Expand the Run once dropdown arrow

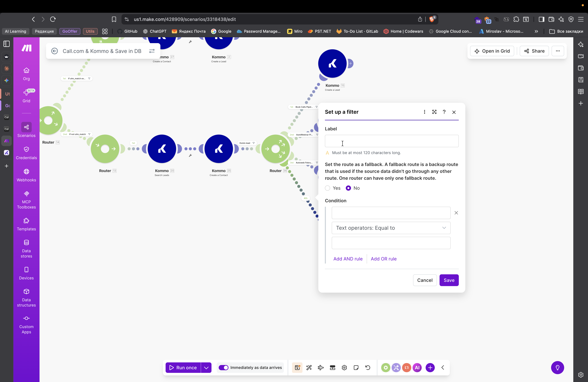[x=206, y=367]
